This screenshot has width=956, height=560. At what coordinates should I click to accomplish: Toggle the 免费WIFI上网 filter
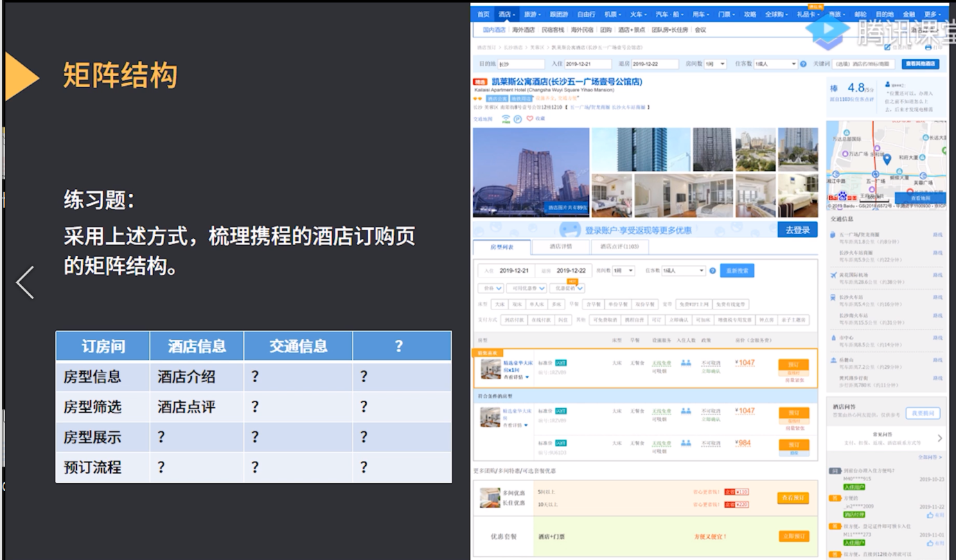coord(693,305)
